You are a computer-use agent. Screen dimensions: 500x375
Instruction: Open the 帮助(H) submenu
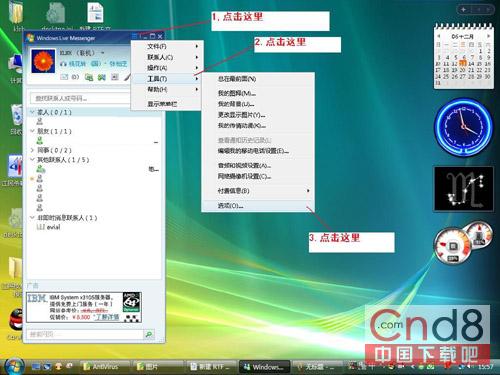167,89
